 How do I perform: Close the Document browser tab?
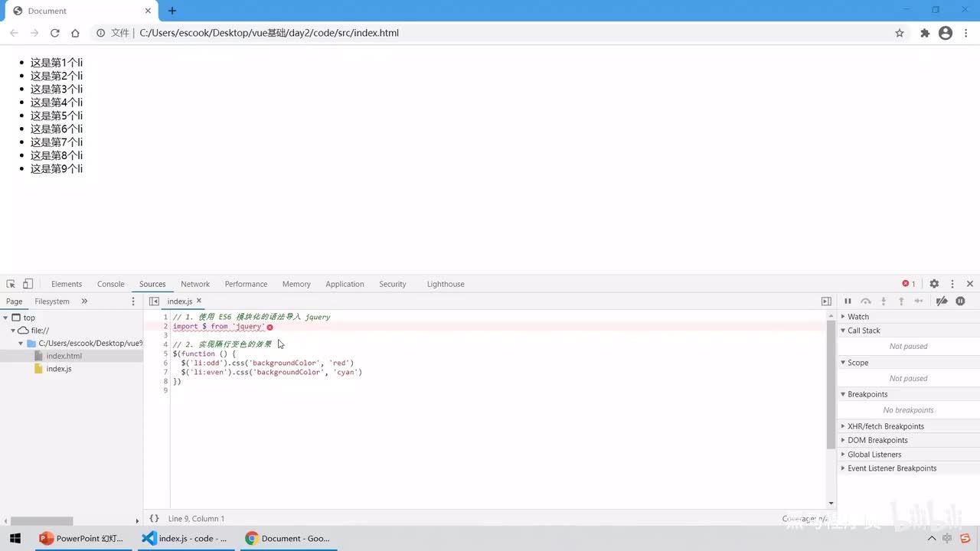point(147,11)
